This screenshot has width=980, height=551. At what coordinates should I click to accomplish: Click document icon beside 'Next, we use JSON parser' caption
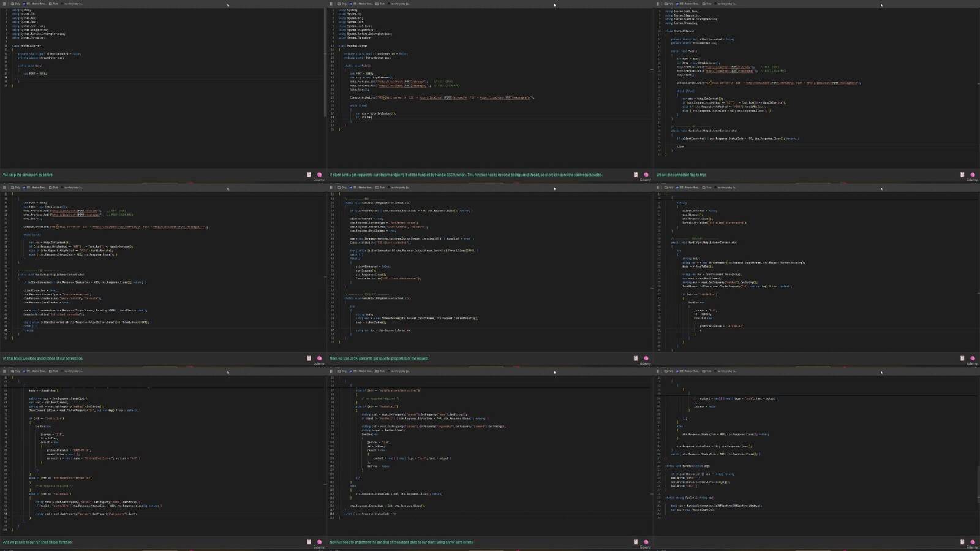click(x=636, y=359)
